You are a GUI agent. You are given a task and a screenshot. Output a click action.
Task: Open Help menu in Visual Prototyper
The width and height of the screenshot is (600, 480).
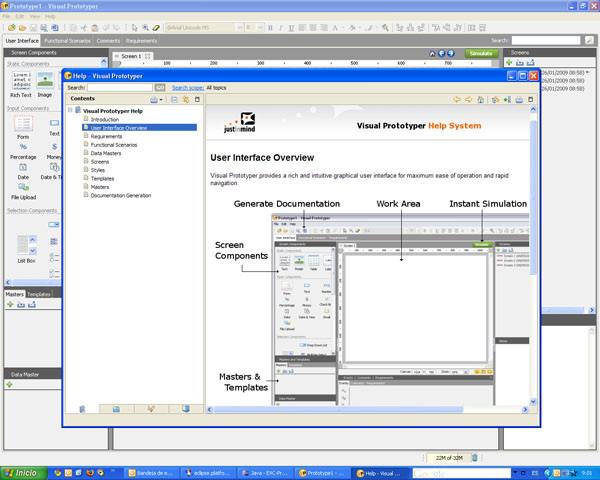50,16
